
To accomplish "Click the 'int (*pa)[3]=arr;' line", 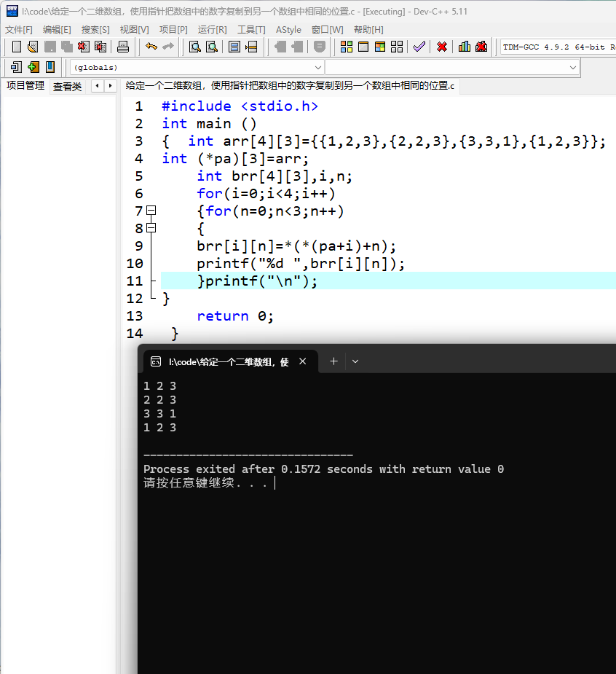I will (235, 159).
